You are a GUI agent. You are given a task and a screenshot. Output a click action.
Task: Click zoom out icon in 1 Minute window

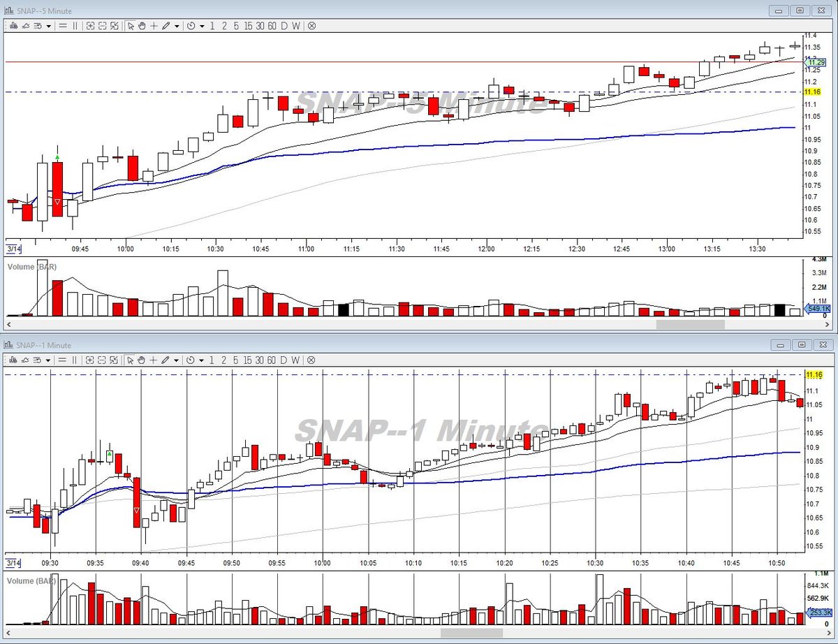click(102, 360)
